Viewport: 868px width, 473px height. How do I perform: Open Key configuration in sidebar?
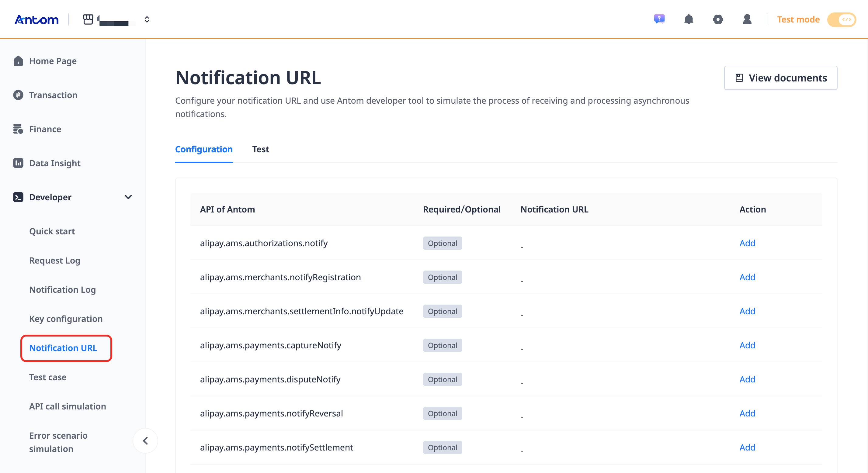(x=66, y=319)
